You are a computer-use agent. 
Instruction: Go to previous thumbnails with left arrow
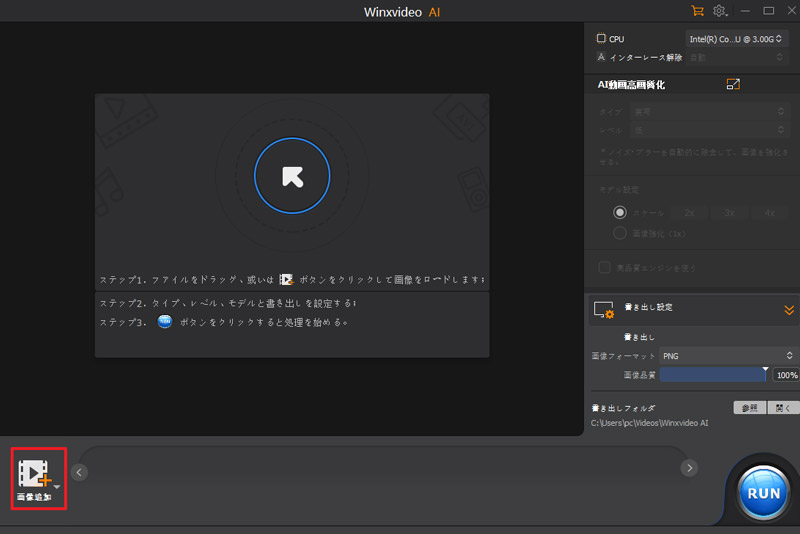click(79, 472)
